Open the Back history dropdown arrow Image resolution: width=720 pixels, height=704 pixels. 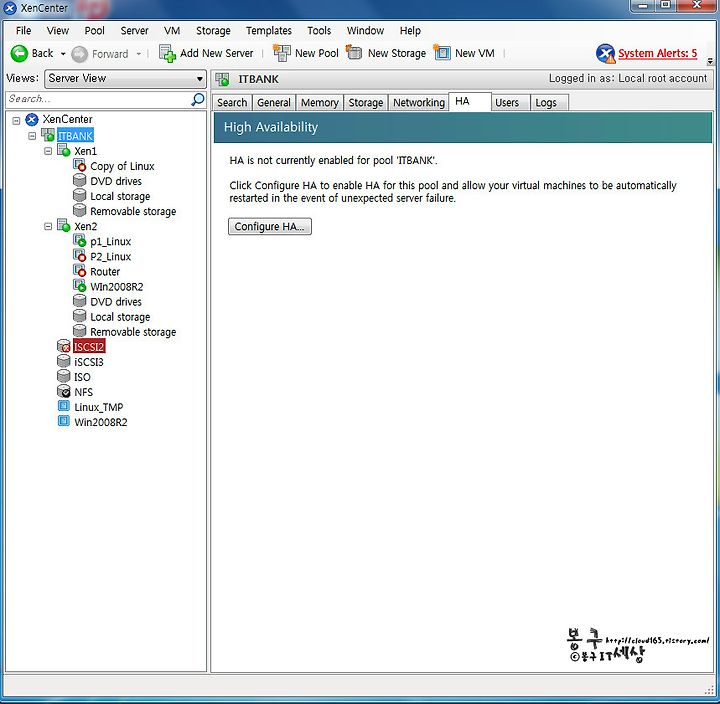(x=63, y=54)
